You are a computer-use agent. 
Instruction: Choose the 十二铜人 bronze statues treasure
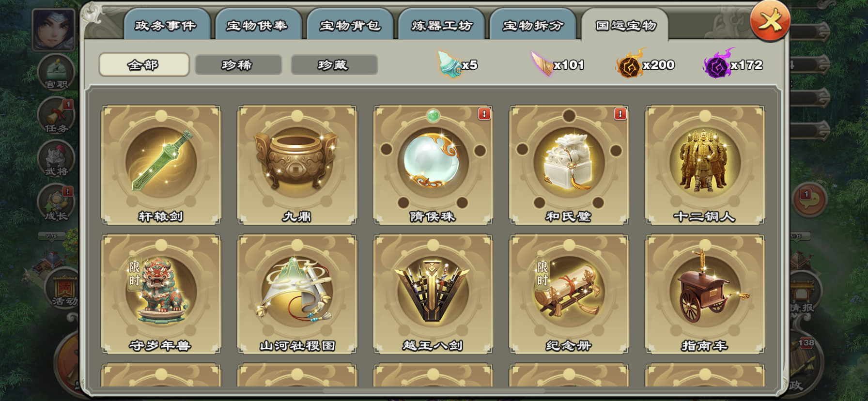pyautogui.click(x=705, y=165)
